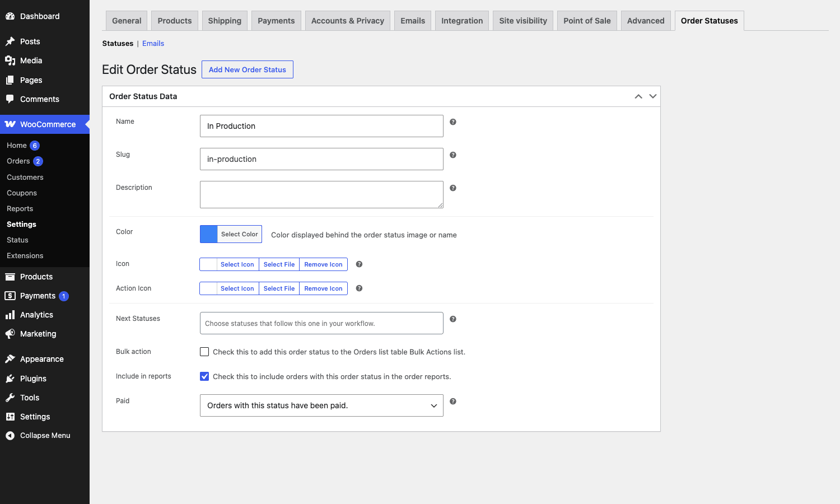840x504 pixels.
Task: Click the help icon beside Next Statuses
Action: 453,319
